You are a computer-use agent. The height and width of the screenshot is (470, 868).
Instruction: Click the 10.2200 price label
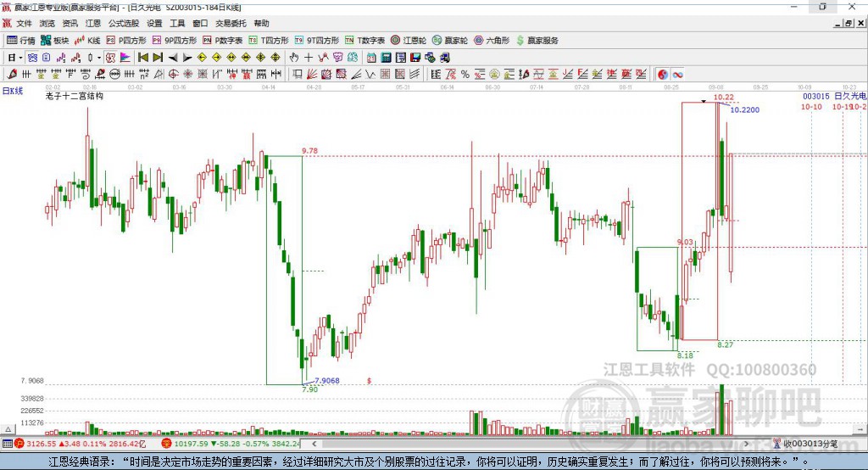[x=744, y=109]
